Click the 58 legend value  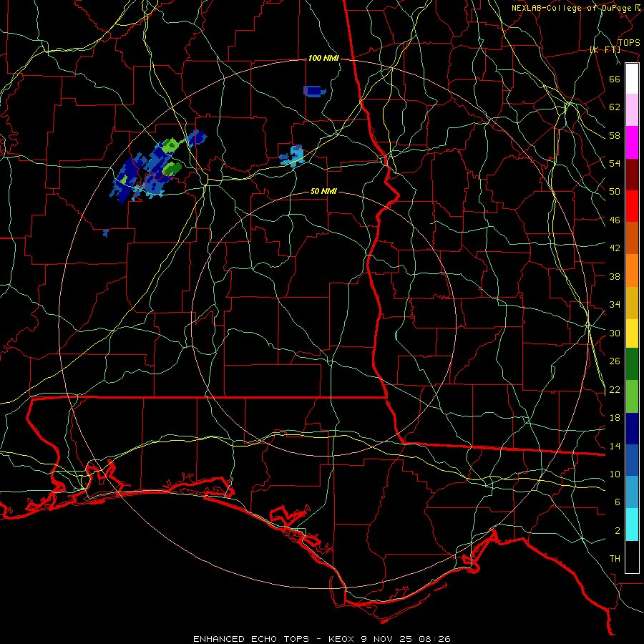tap(615, 135)
